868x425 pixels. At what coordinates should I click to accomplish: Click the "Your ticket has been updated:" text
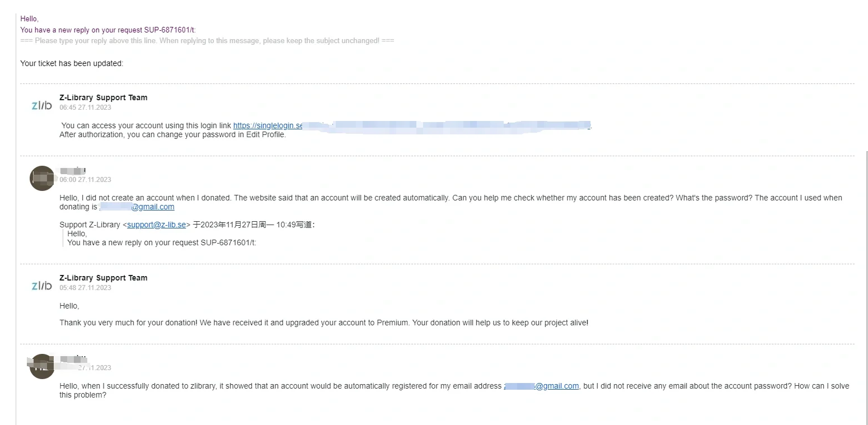[72, 63]
